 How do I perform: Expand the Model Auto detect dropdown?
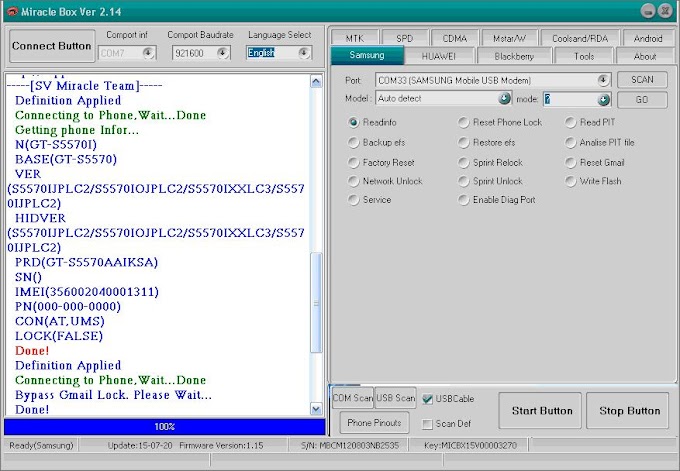(x=504, y=98)
